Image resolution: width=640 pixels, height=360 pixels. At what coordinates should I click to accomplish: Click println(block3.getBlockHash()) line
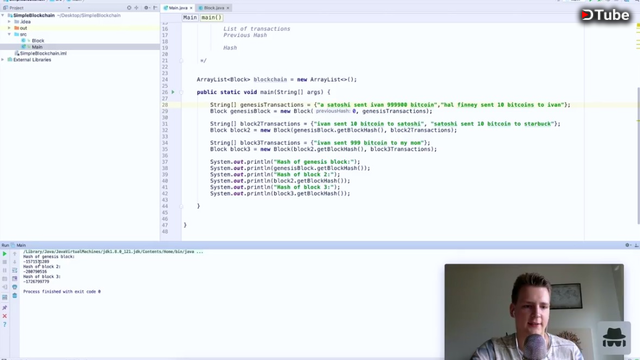280,193
